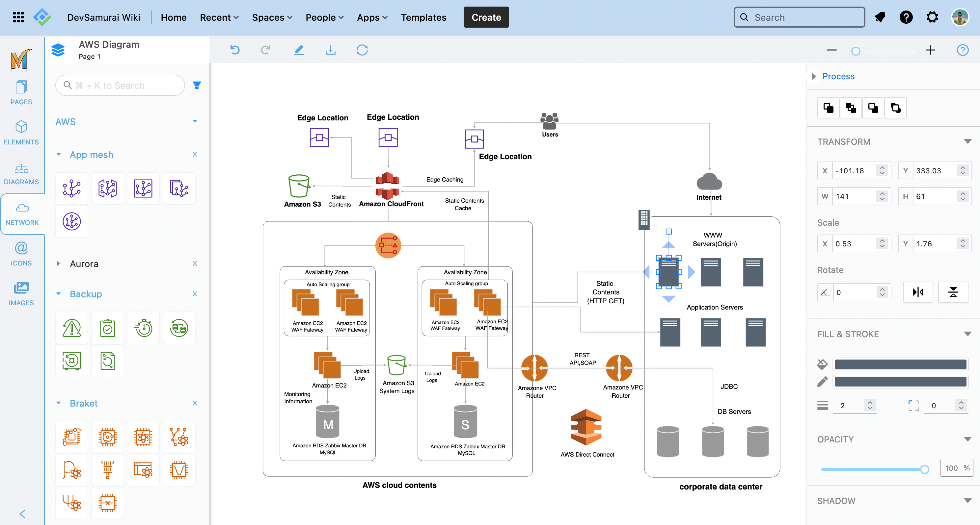Select the Edit pencil tool above the canvas
The image size is (980, 525).
tap(299, 50)
